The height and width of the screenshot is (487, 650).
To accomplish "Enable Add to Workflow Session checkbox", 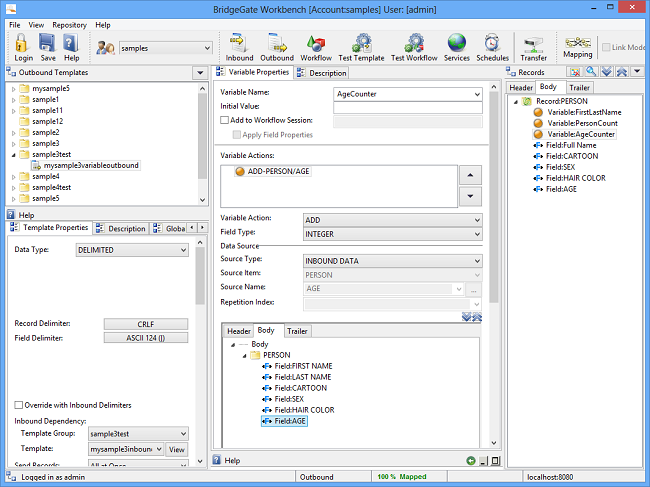I will [224, 120].
